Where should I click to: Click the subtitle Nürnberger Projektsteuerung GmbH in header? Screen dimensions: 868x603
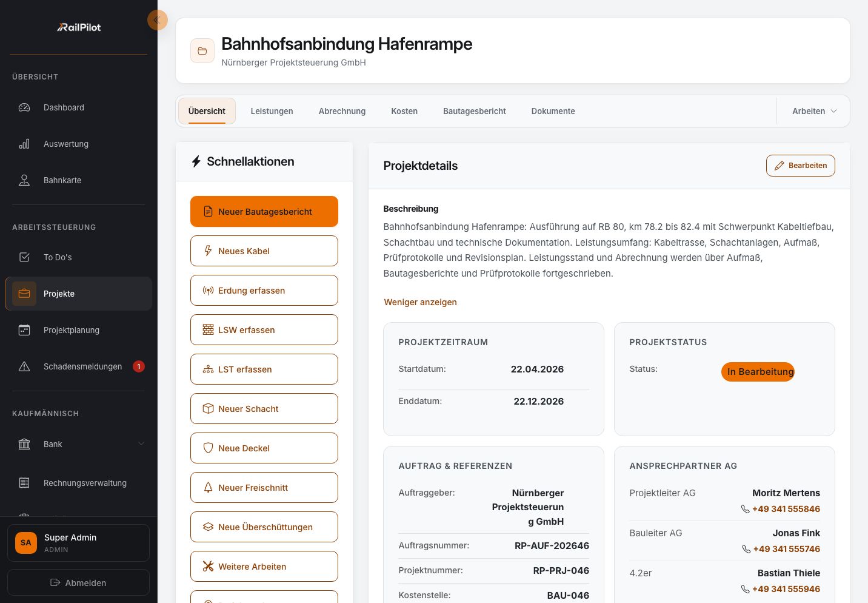[293, 62]
